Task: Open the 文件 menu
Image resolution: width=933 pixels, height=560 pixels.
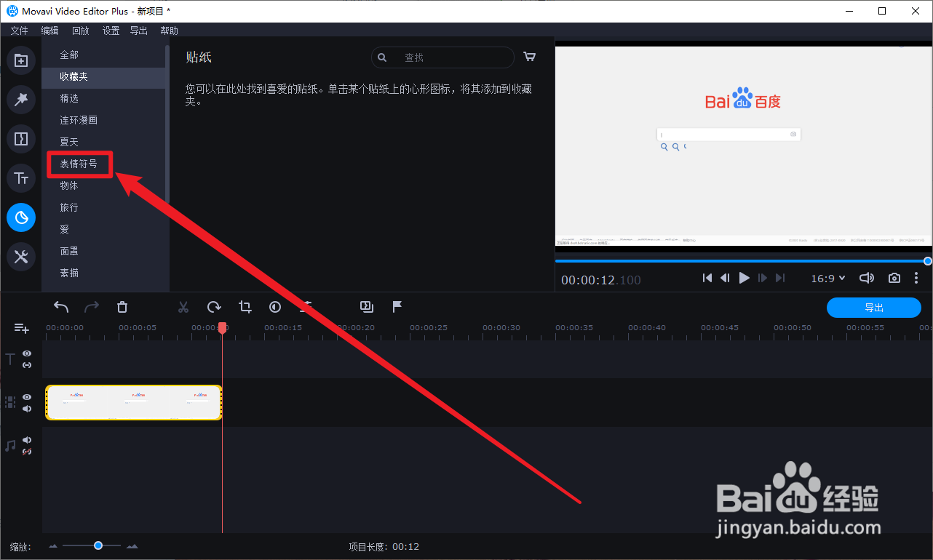Action: tap(19, 31)
